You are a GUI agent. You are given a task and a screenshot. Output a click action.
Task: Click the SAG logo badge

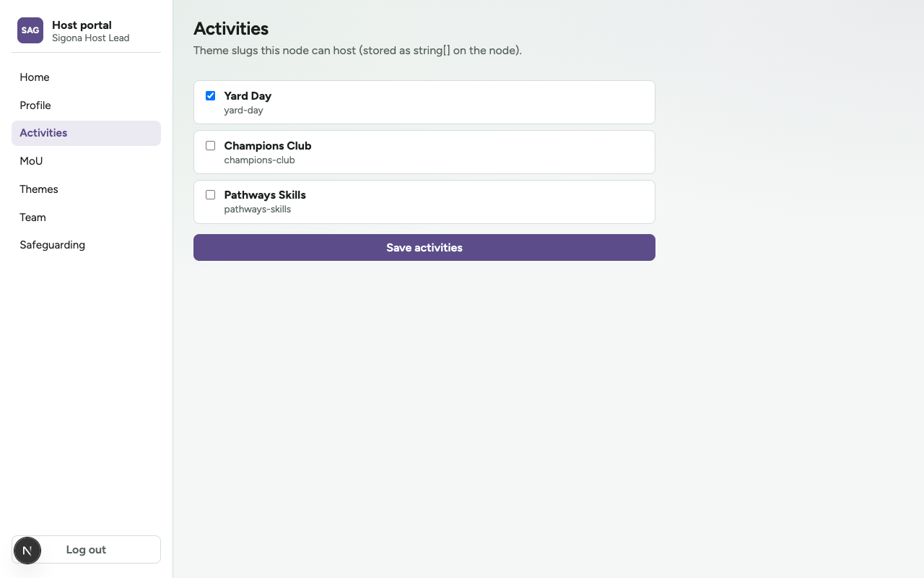coord(30,30)
